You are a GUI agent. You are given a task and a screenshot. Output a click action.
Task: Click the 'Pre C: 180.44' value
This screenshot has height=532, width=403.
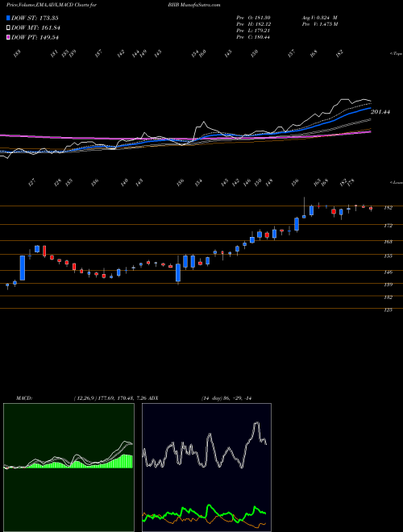253,37
